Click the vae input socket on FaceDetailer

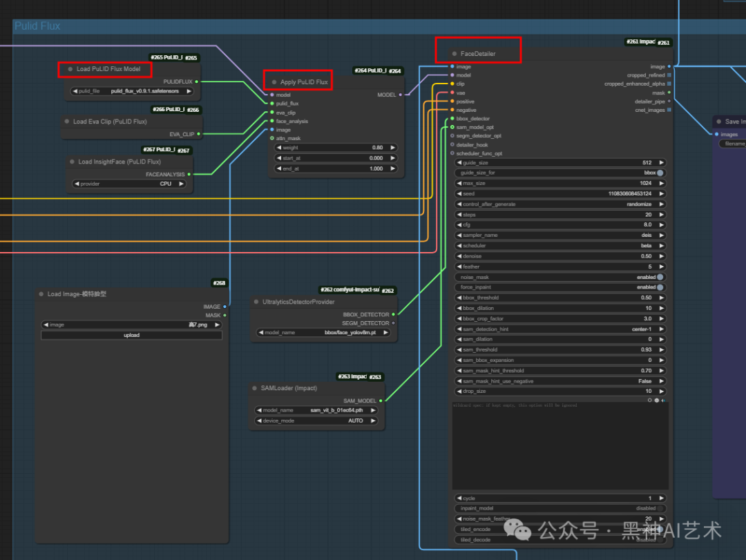pos(452,93)
